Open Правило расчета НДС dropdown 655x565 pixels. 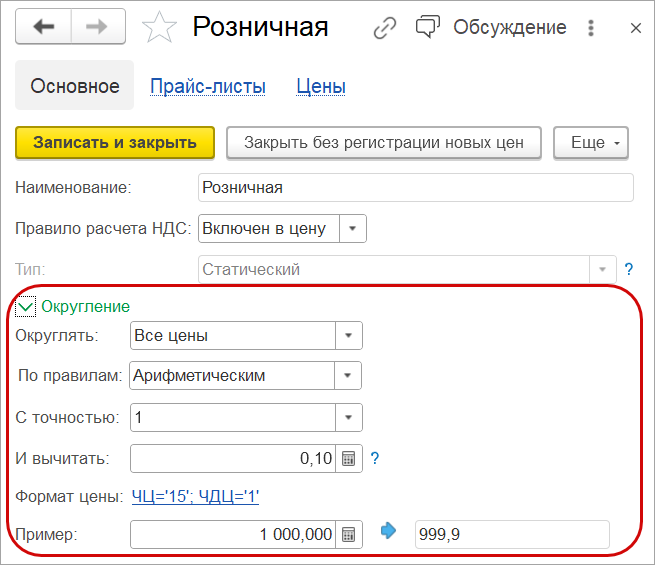point(353,228)
